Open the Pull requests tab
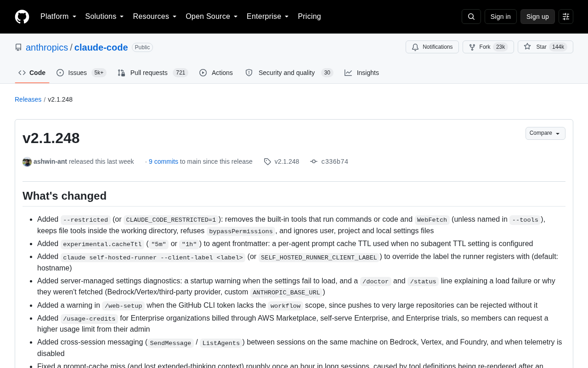Screen dimensions: 588x368 coord(153,73)
